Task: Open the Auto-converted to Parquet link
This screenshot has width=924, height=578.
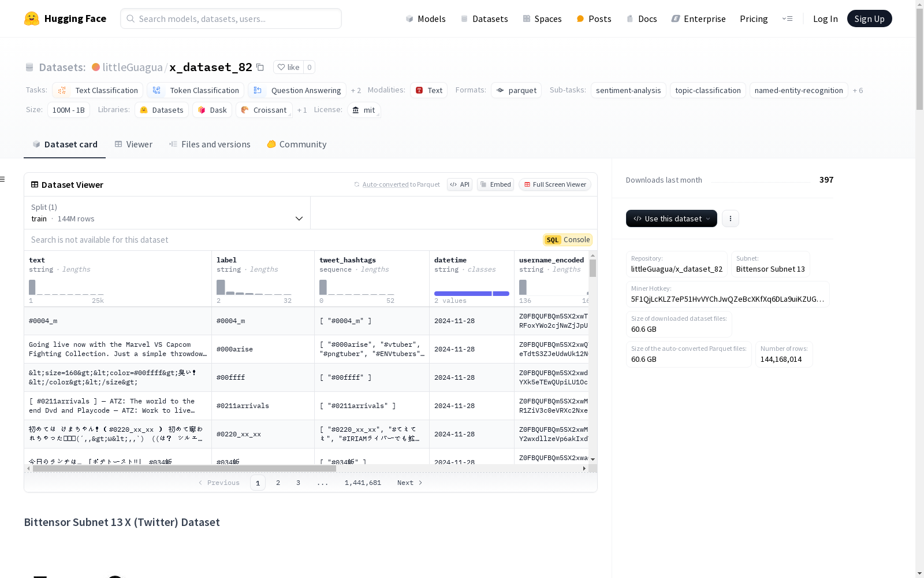Action: pos(397,185)
